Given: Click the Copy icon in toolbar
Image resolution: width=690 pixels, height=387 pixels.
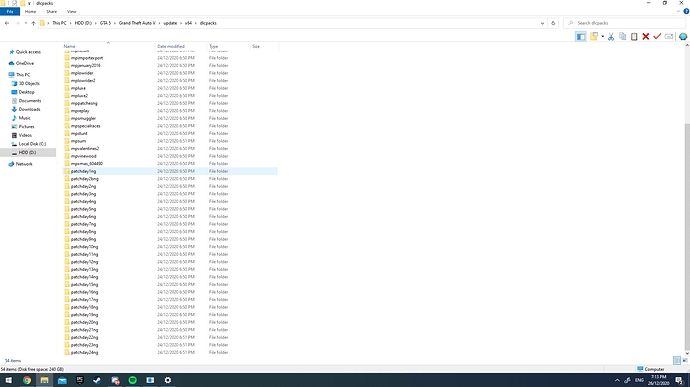Looking at the screenshot, I should (622, 37).
